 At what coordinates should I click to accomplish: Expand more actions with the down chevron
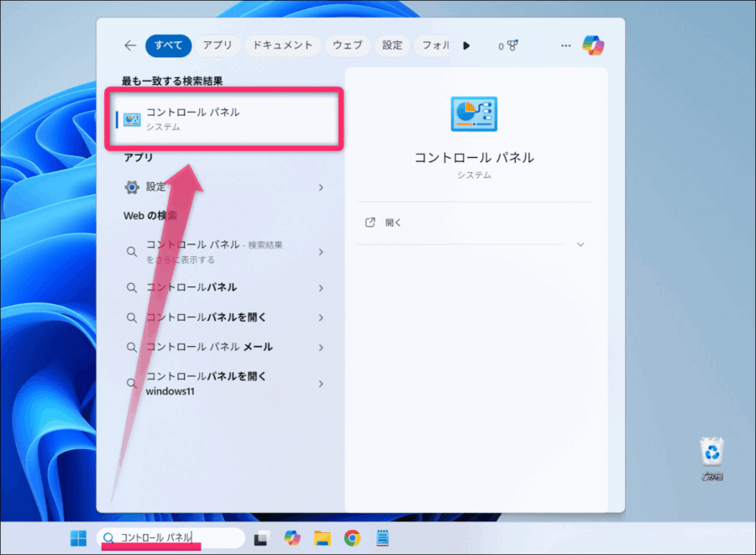point(580,244)
